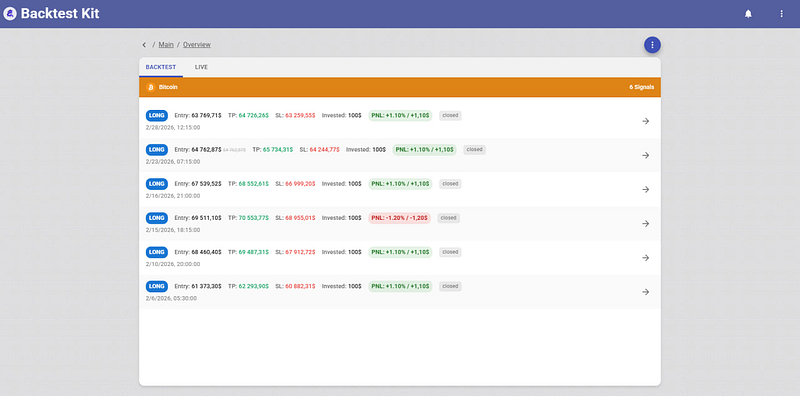Click closed chip in 2/23/2026 row
Screen dimensions: 800x396
[474, 150]
